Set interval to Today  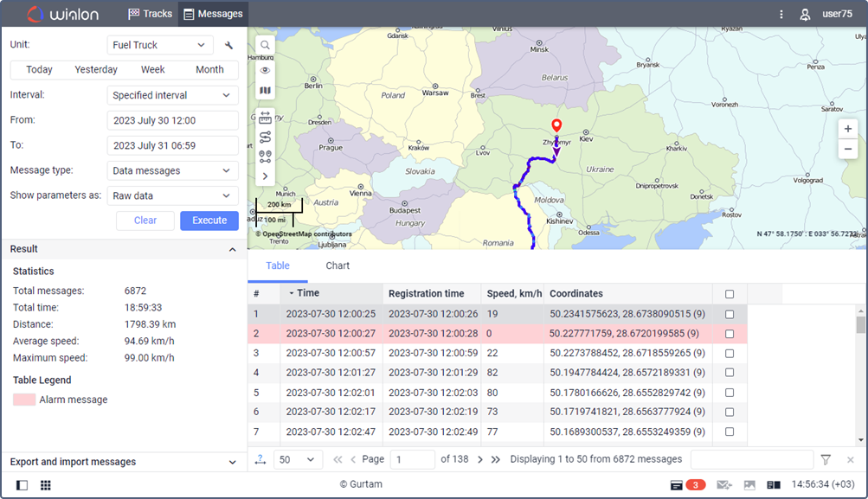coord(39,70)
